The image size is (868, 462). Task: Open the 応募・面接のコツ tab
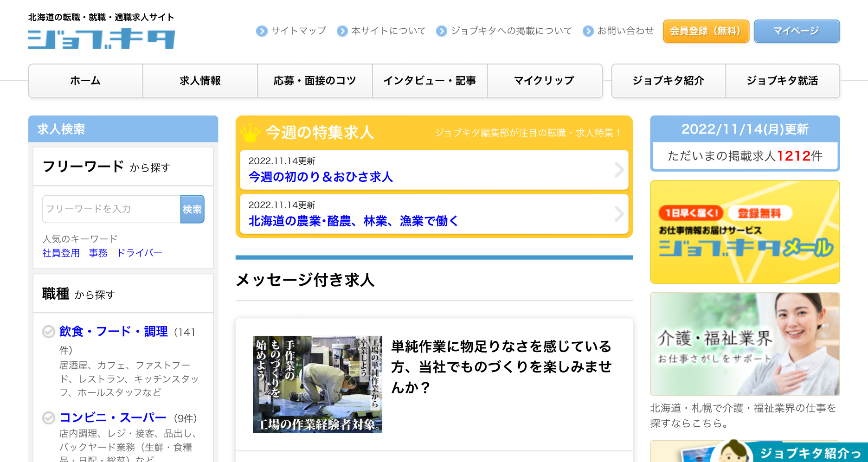[x=315, y=81]
